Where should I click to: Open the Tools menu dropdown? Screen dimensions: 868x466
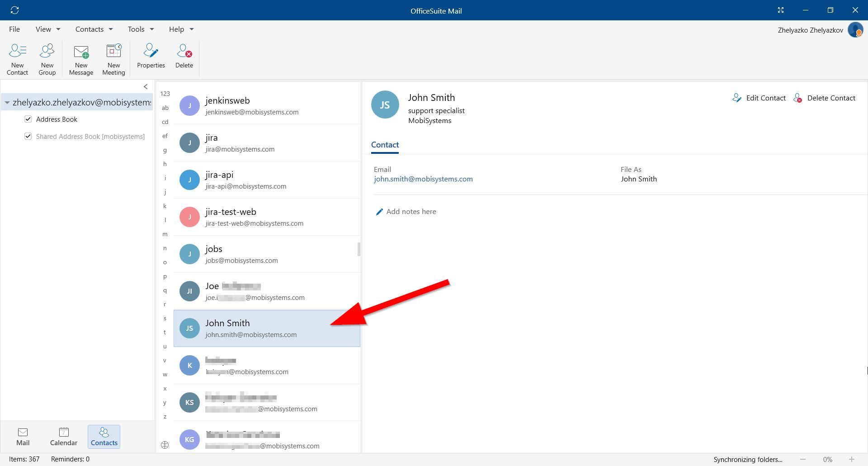coord(141,29)
